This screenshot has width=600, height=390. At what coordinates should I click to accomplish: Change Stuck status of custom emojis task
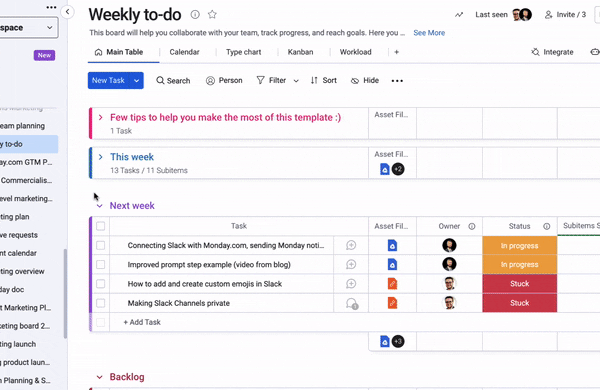coord(519,284)
